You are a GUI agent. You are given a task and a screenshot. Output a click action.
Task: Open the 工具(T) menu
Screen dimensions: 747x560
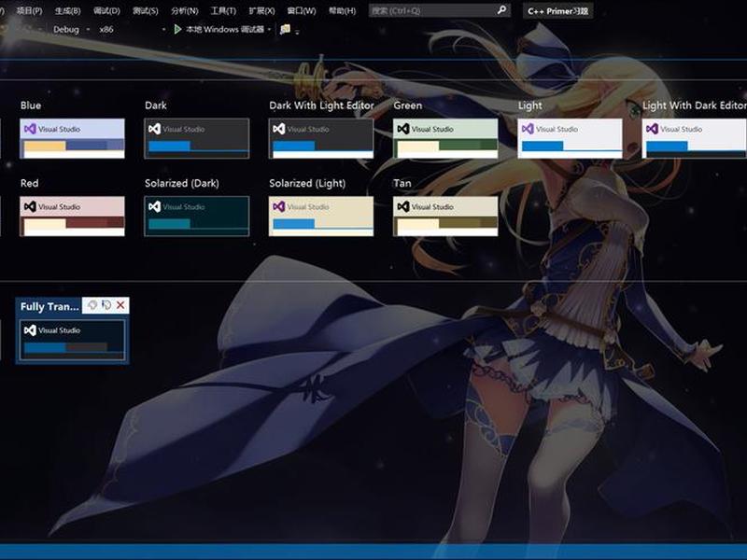click(223, 10)
